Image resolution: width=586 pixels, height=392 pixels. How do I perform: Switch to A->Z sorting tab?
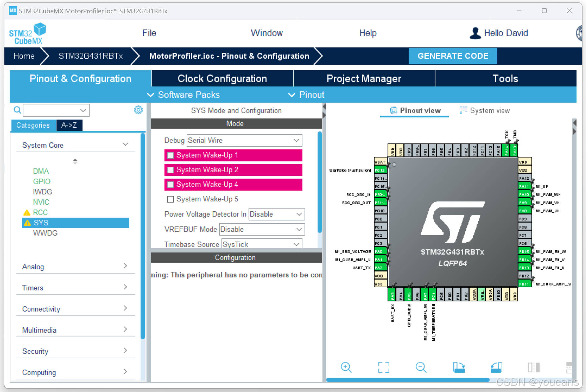[x=69, y=125]
